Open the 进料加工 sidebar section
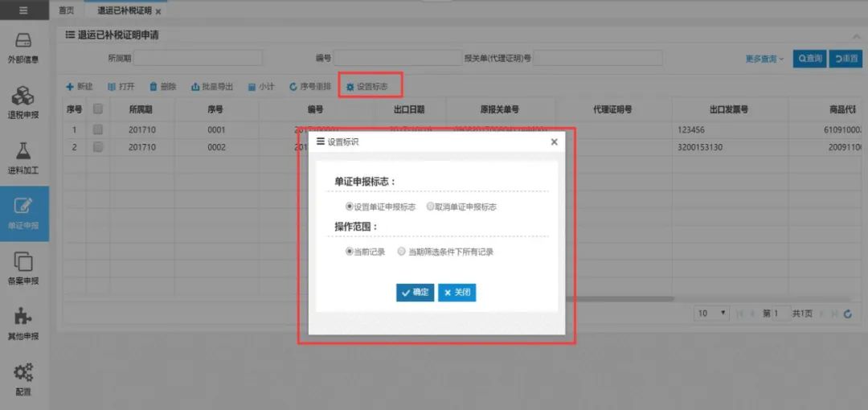 pos(23,159)
